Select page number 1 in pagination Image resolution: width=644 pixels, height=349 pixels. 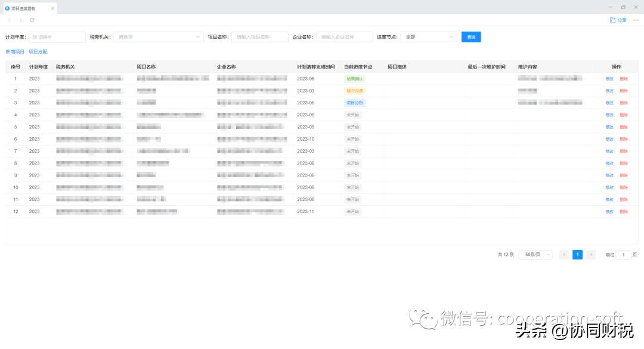pos(577,254)
